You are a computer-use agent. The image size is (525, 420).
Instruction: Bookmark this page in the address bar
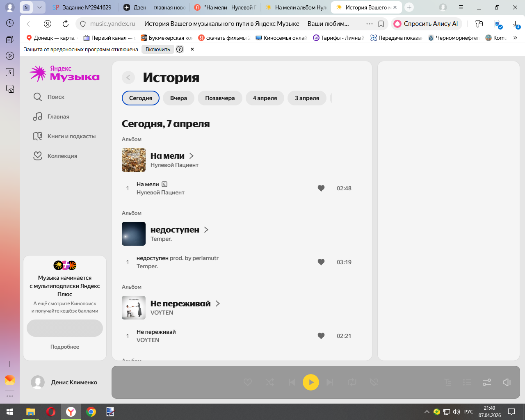coord(381,24)
